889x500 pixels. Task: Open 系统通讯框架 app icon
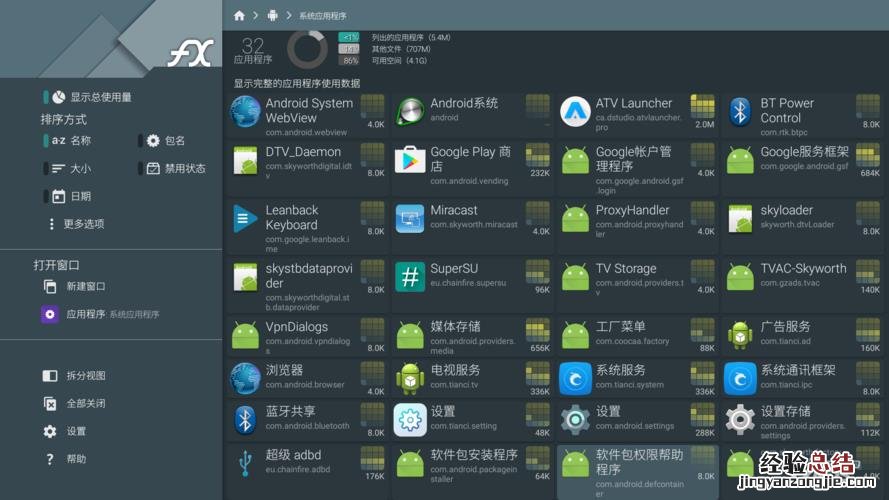click(x=740, y=379)
